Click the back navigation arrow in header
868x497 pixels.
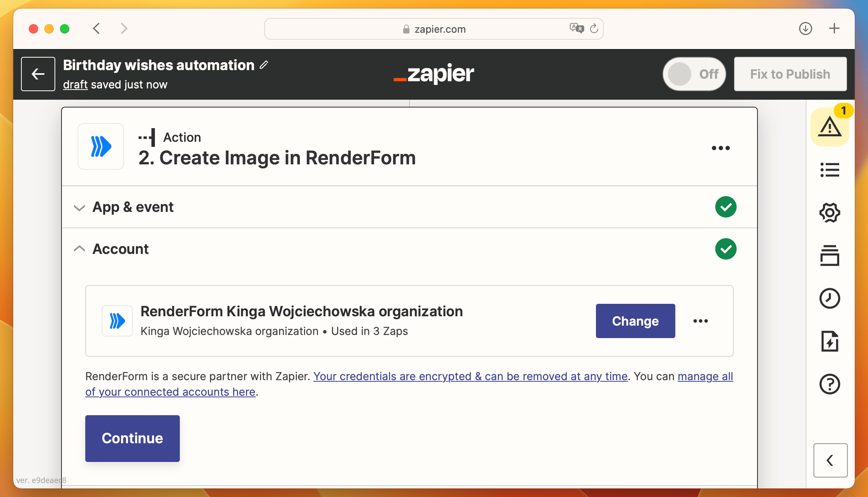click(38, 73)
